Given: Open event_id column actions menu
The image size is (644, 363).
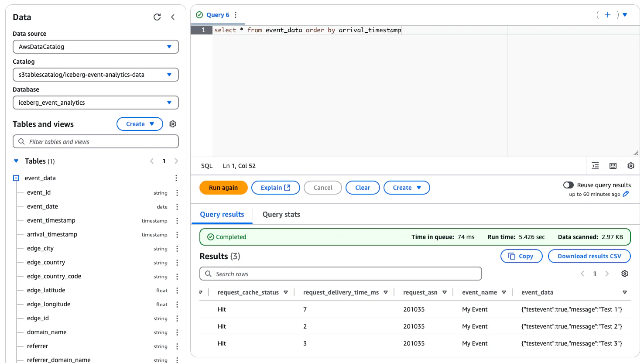Looking at the screenshot, I should (x=177, y=193).
